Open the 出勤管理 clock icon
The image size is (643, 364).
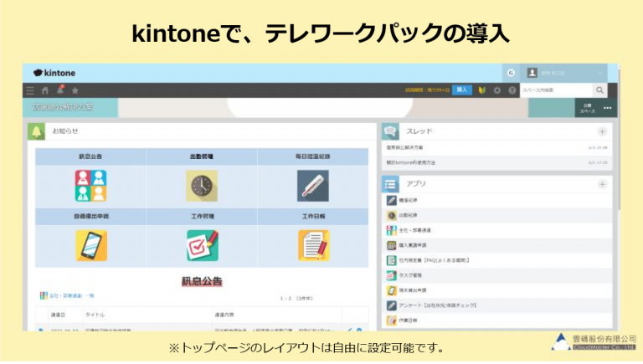(202, 186)
